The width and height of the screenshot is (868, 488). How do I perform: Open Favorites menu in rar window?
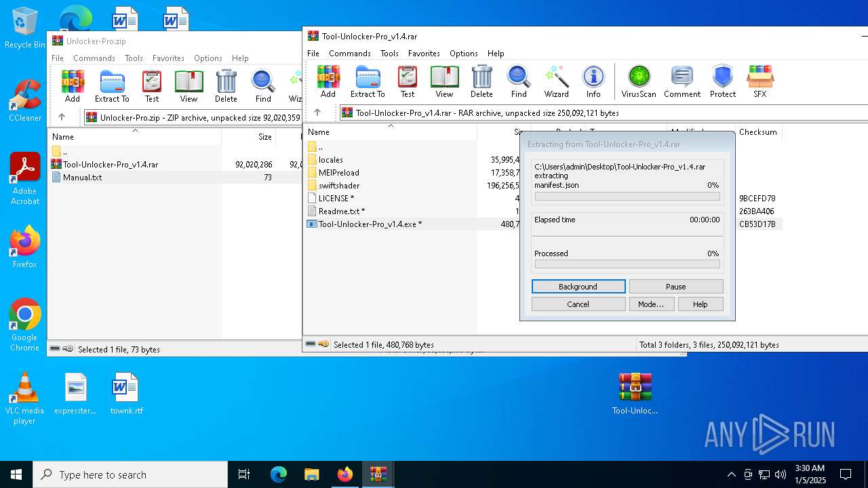(424, 53)
